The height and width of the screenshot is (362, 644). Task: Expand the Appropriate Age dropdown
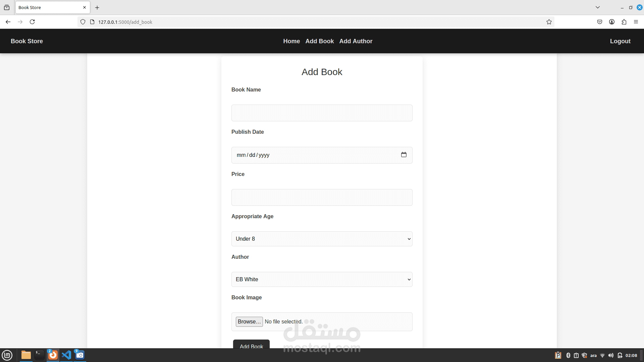[x=322, y=239]
